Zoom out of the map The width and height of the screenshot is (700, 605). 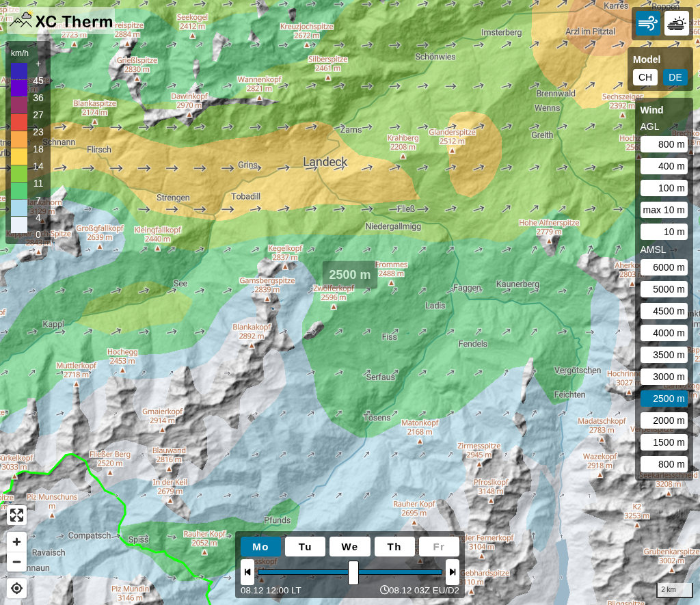16,562
